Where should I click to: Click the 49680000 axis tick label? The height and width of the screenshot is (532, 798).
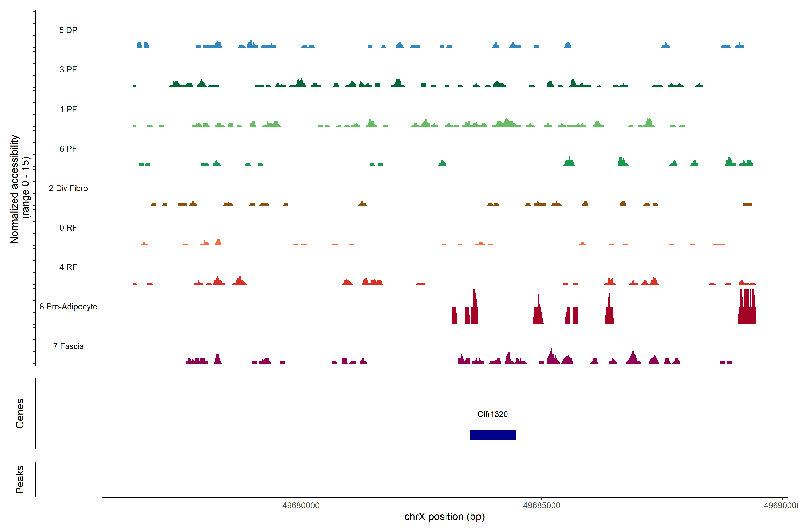click(301, 506)
